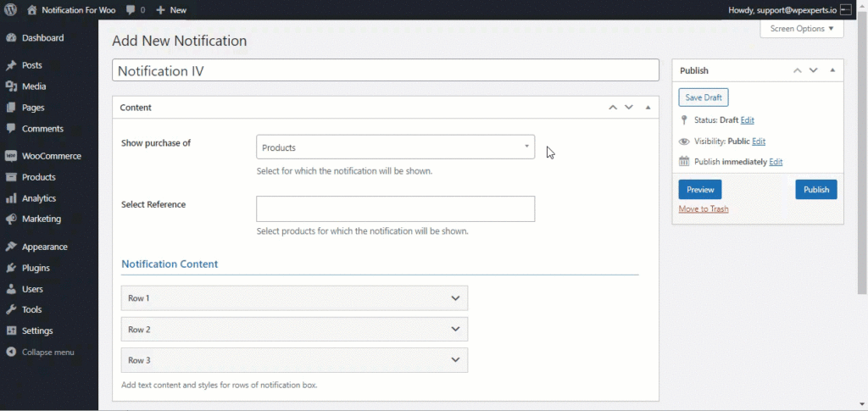
Task: Move Content panel down with arrow
Action: point(629,108)
